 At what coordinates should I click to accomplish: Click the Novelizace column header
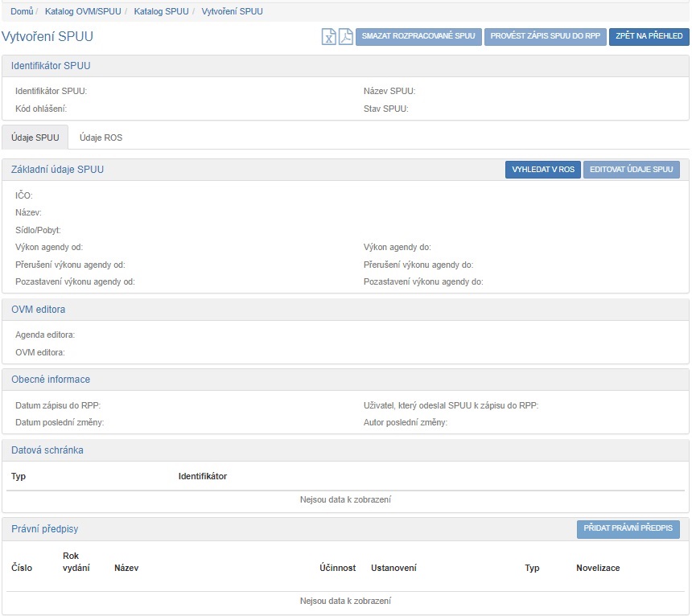click(x=598, y=568)
